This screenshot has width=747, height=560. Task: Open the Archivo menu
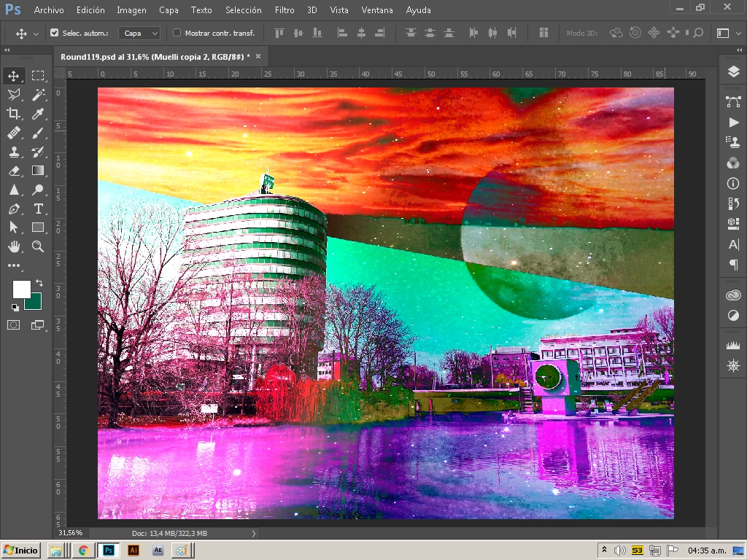49,10
